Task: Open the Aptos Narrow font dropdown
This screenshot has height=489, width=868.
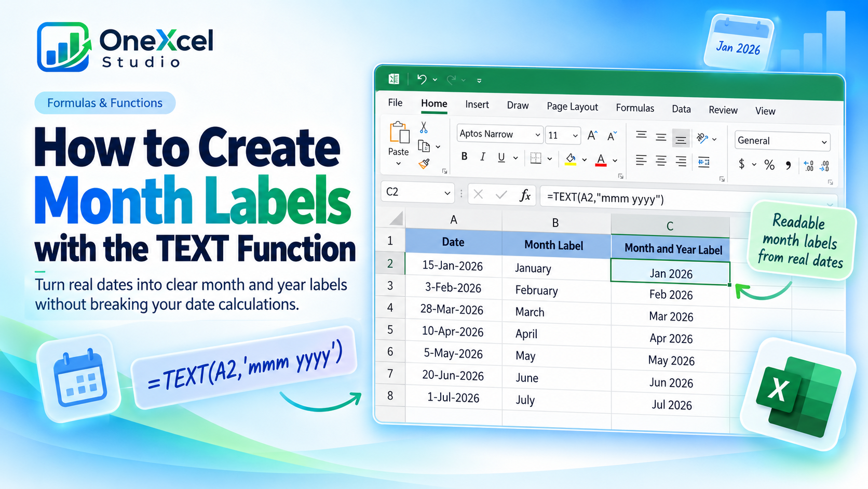Action: click(537, 135)
